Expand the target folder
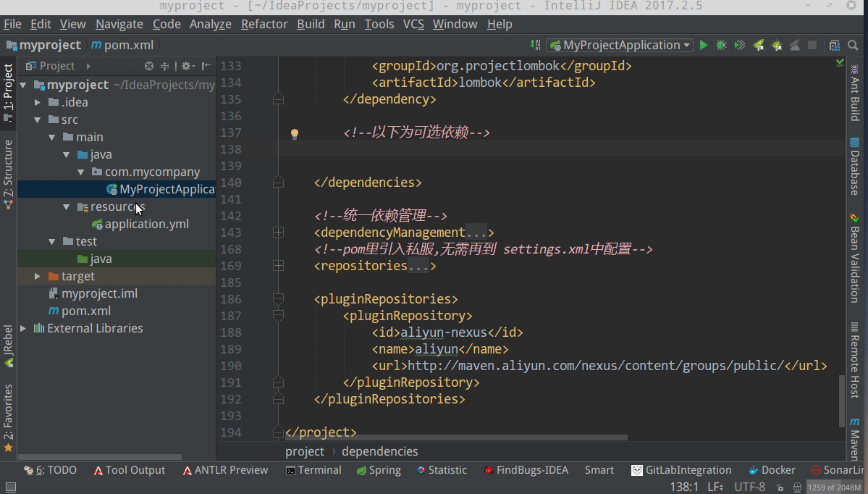Screen dimensions: 868x494 [x=37, y=277]
